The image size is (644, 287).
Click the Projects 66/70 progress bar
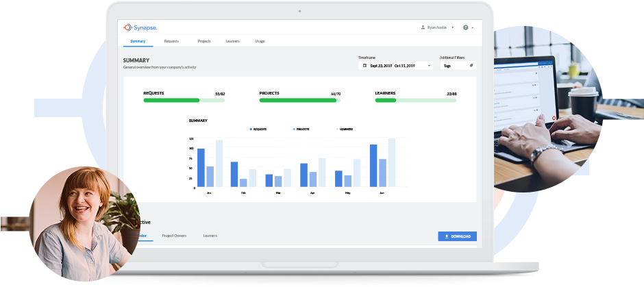click(300, 100)
